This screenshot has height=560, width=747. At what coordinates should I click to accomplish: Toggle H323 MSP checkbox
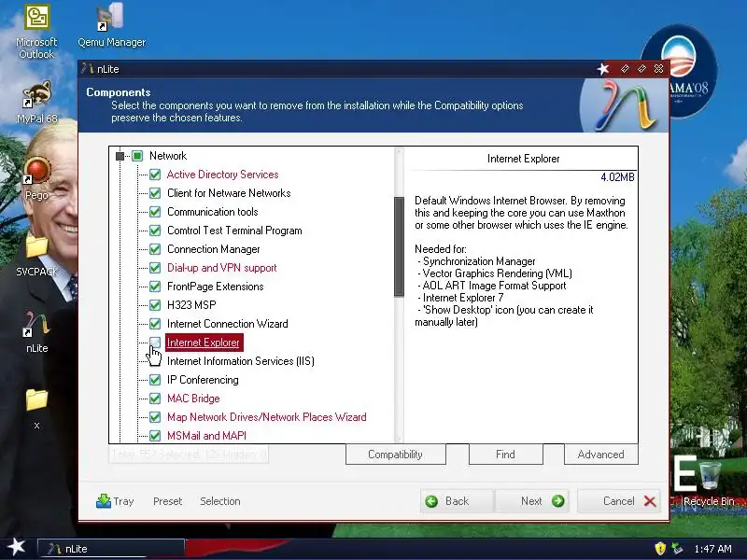click(x=155, y=305)
